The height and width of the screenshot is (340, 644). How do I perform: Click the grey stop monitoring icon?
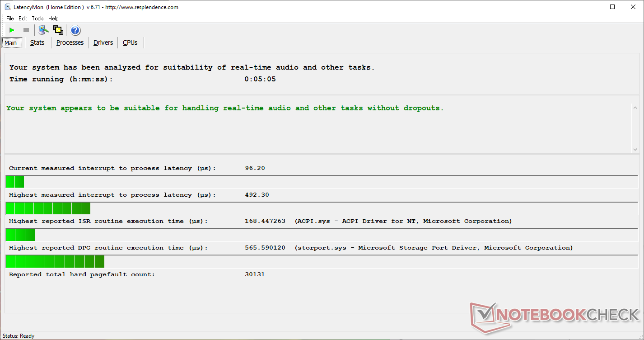click(26, 30)
